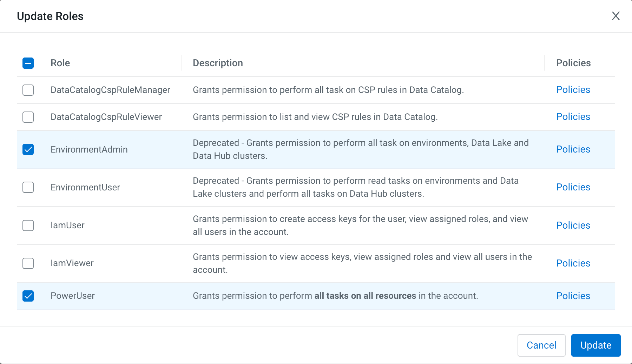View IamViewer Policies link

pos(573,263)
